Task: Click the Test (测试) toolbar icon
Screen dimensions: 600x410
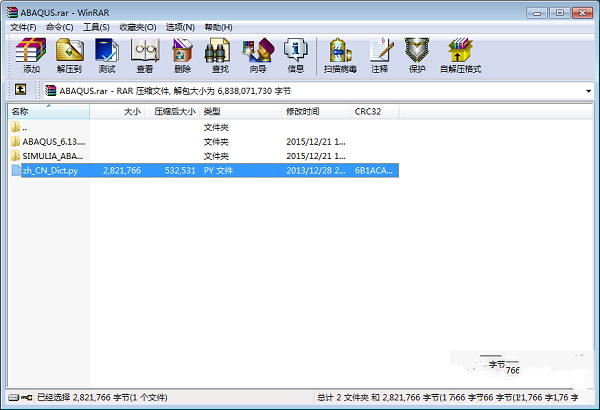Action: coord(107,50)
